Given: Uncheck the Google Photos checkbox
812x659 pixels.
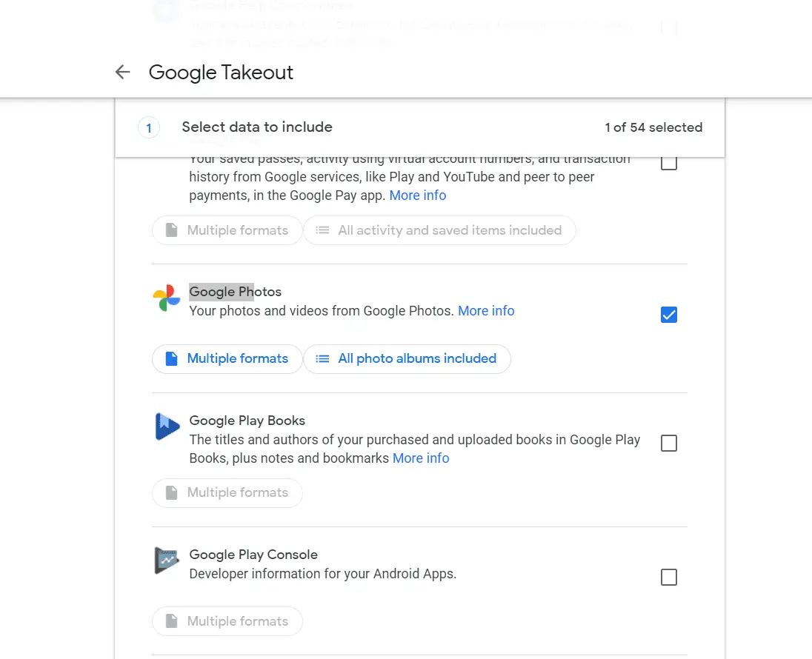Looking at the screenshot, I should pyautogui.click(x=668, y=314).
